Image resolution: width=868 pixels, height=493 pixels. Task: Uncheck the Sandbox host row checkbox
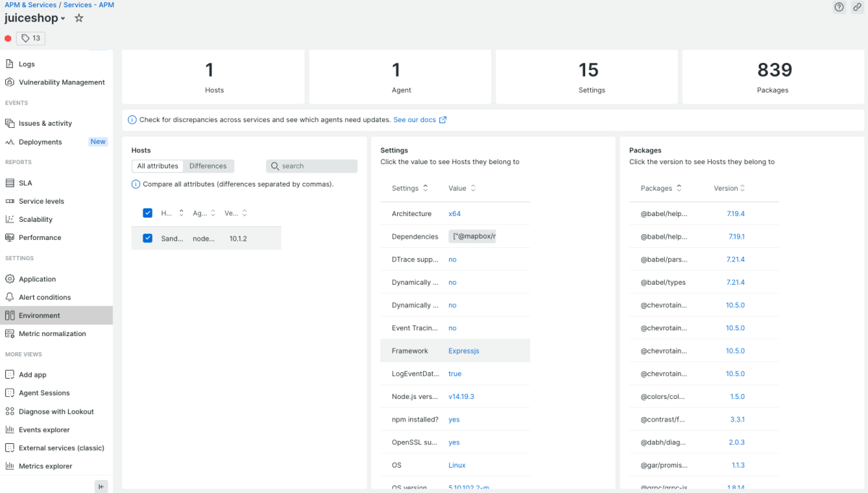148,239
